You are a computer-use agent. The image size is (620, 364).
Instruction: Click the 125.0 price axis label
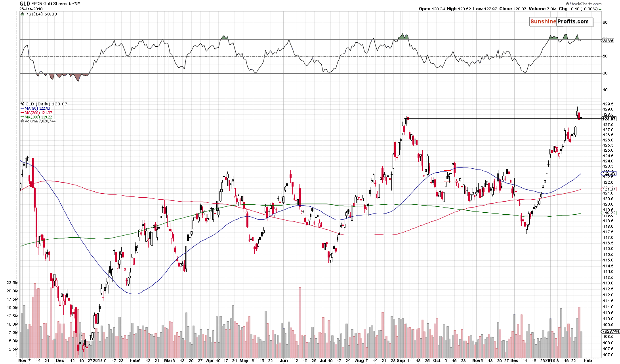tap(608, 151)
